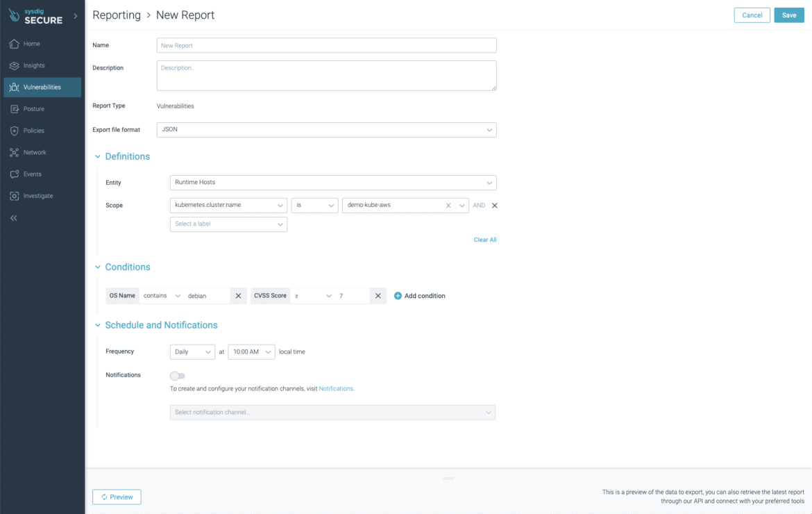Collapse the Conditions section

[x=97, y=267]
